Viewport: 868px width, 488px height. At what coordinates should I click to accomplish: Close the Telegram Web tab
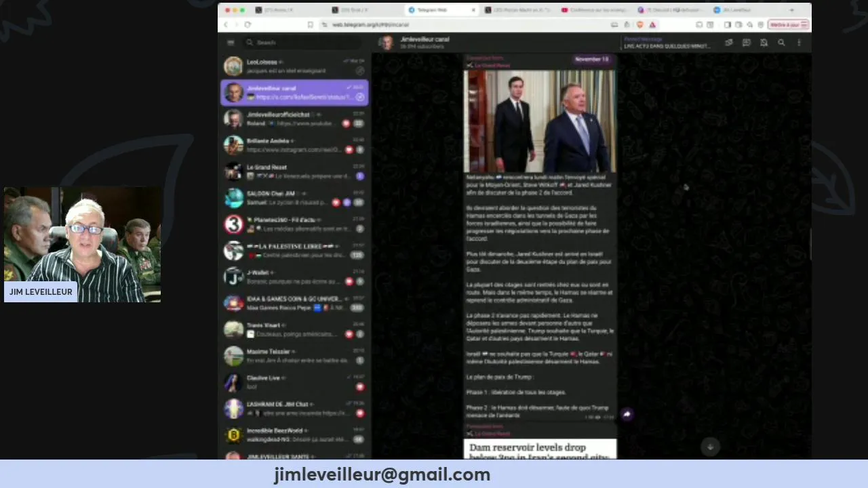pyautogui.click(x=473, y=10)
